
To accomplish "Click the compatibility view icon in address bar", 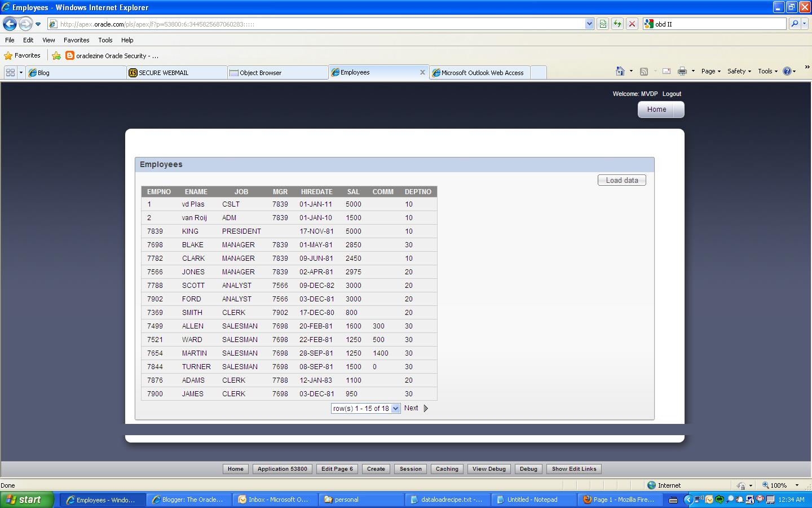I will tap(602, 23).
